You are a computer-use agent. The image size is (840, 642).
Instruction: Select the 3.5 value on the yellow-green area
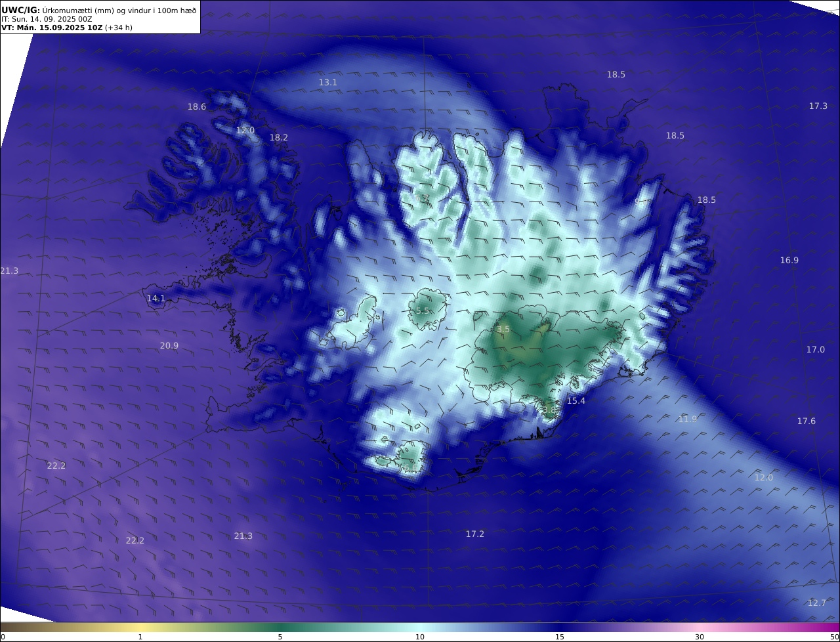[503, 329]
